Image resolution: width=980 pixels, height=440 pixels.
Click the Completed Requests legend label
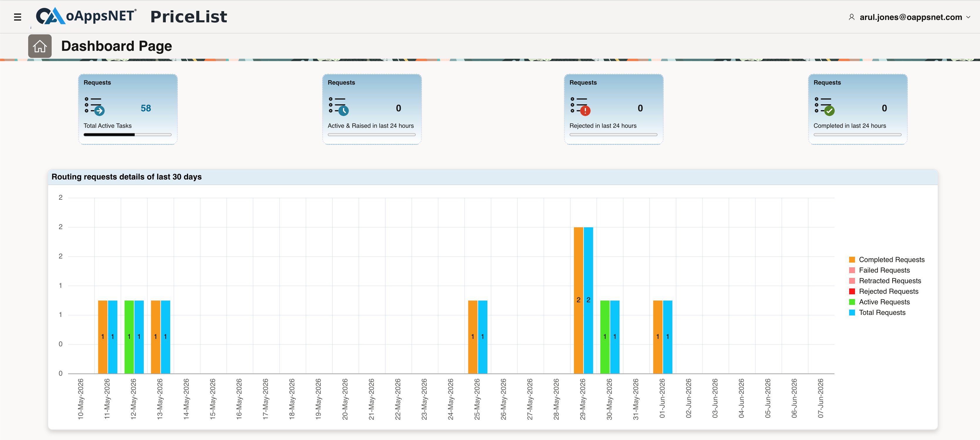[x=891, y=260]
